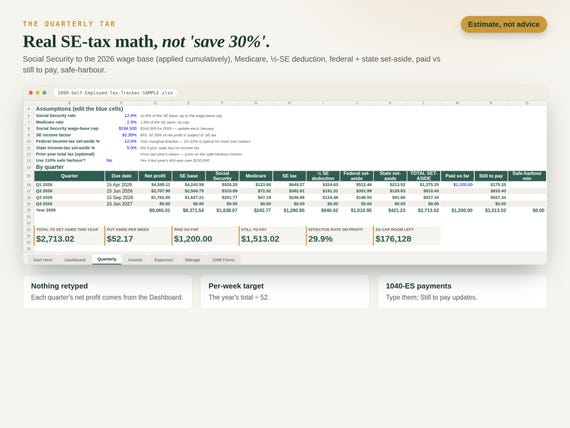
Task: Click the 'By quarter' heading
Action: click(49, 167)
